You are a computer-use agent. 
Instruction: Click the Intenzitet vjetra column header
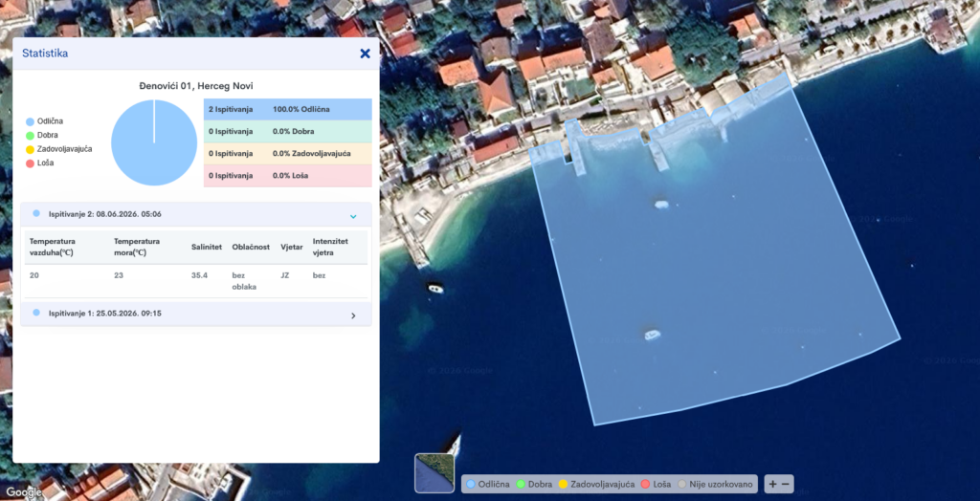point(330,247)
